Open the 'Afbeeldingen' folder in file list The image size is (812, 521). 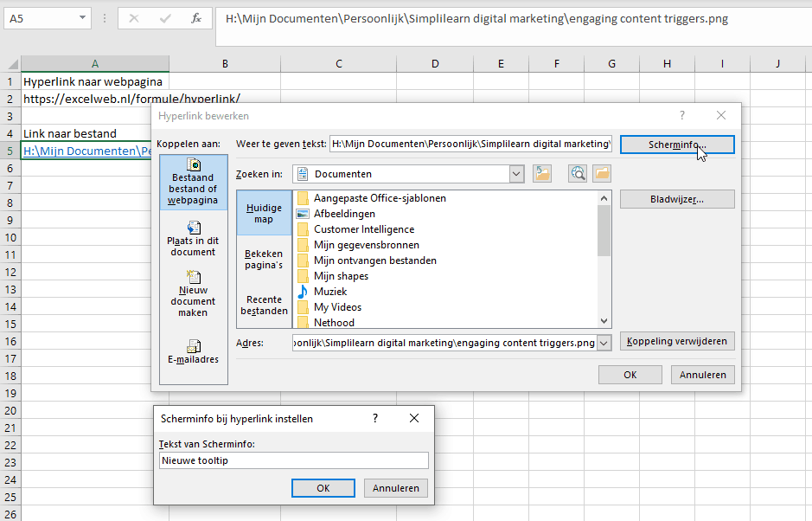pos(344,214)
